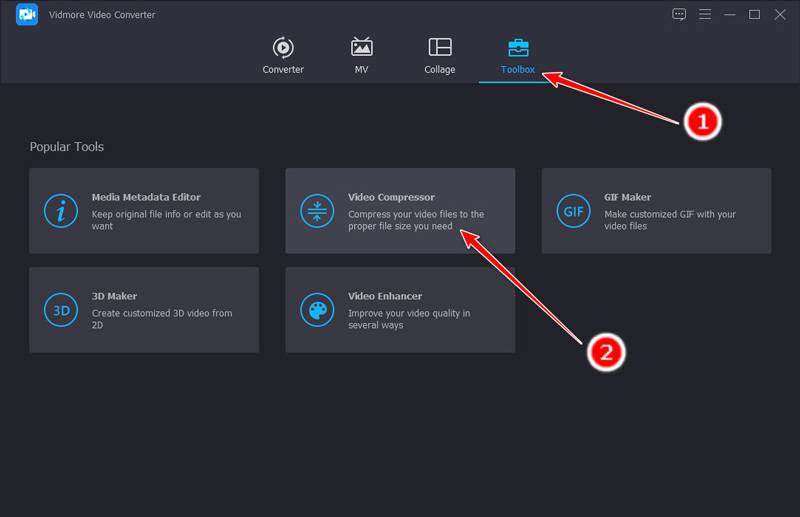Open the Collage tab
This screenshot has height=517, width=800.
click(439, 56)
